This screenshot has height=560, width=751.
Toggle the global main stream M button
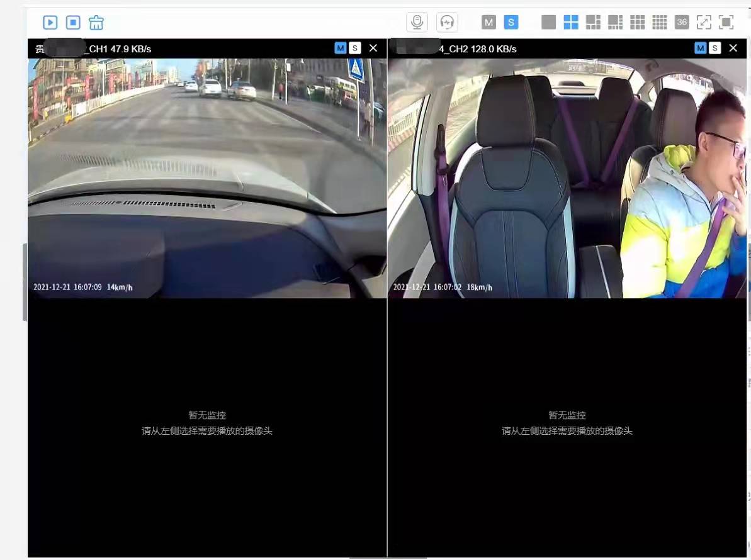[488, 22]
